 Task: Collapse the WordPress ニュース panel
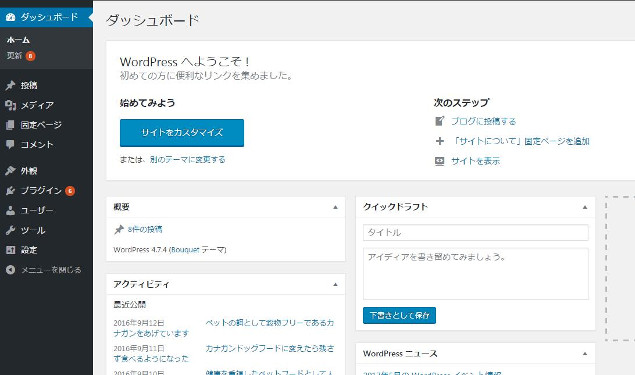(585, 354)
